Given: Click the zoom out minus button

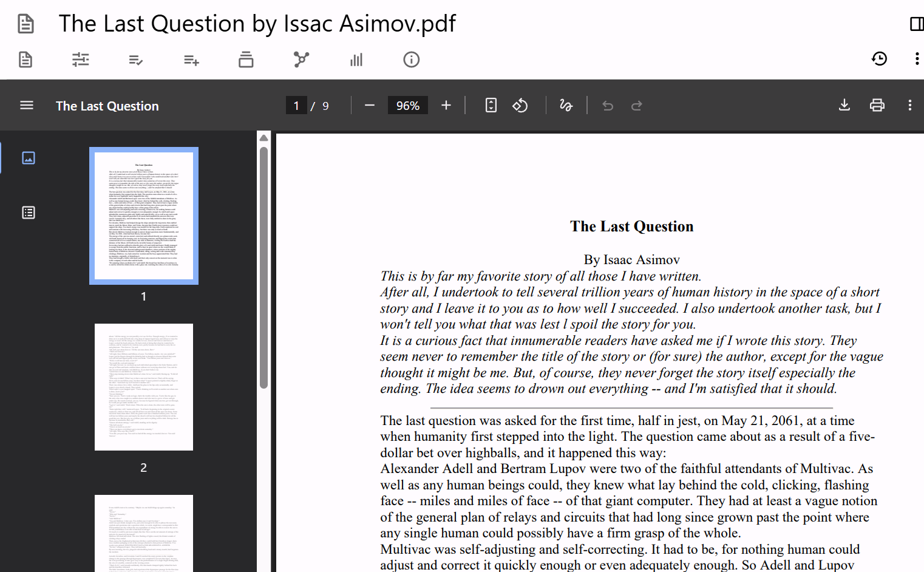Looking at the screenshot, I should pos(369,106).
